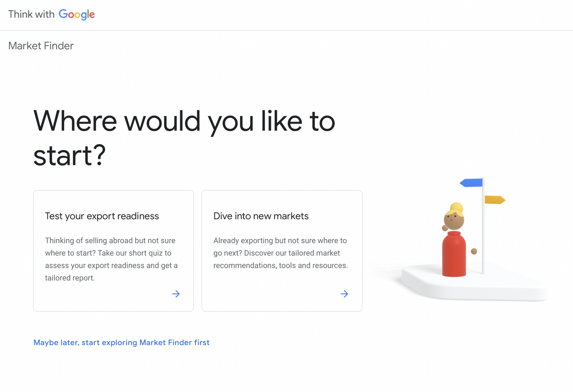Viewport: 573px width, 392px height.
Task: Select the Dive into new markets heading
Action: pyautogui.click(x=261, y=216)
